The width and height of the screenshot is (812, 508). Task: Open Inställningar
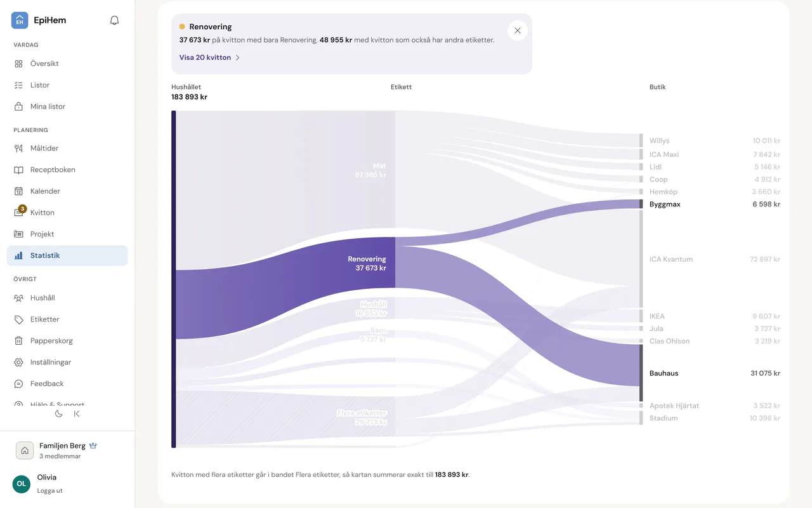click(x=67, y=362)
